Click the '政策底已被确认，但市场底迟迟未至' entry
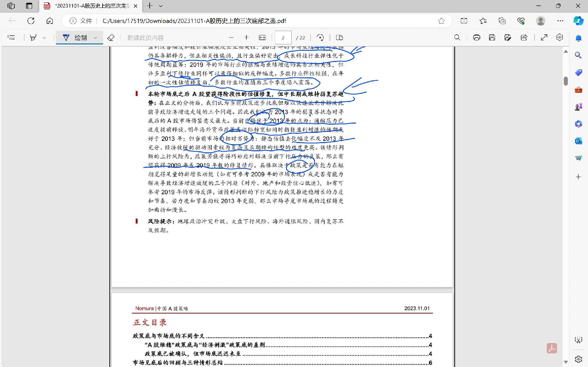 pyautogui.click(x=193, y=354)
